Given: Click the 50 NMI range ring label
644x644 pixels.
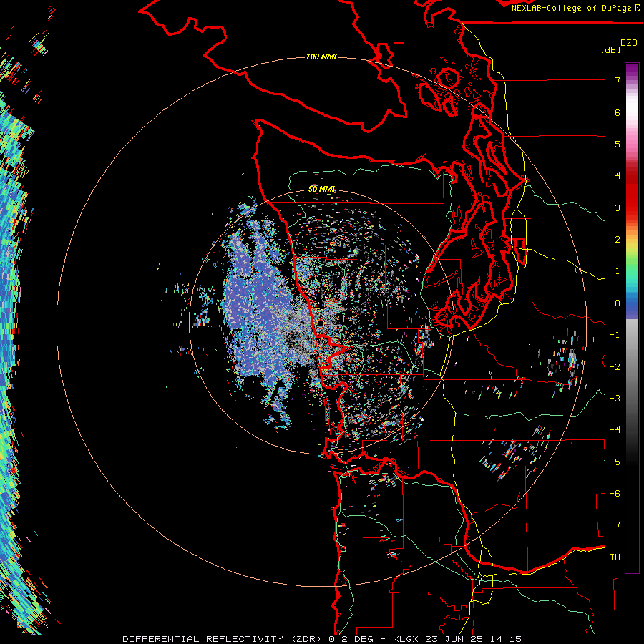Looking at the screenshot, I should coord(321,189).
